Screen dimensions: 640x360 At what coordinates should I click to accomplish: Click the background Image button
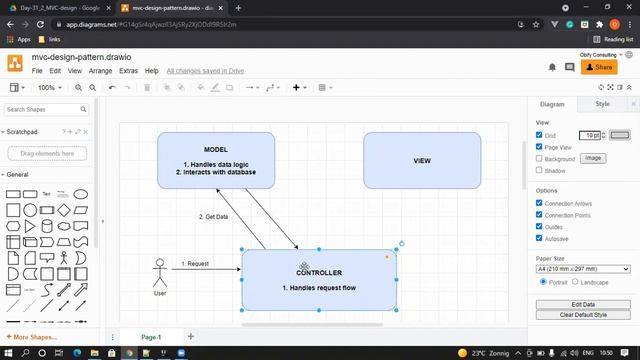pos(593,158)
